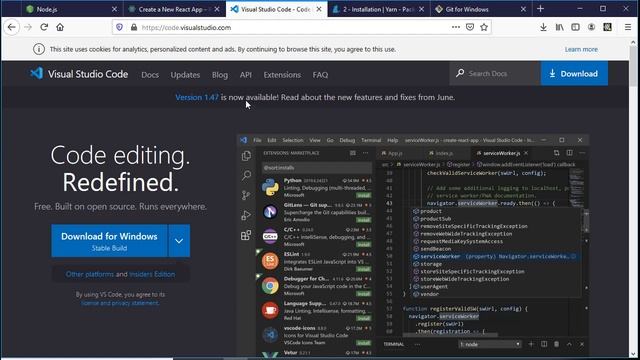Click Source Control icon in activity bar
640x360 pixels.
coord(246,195)
